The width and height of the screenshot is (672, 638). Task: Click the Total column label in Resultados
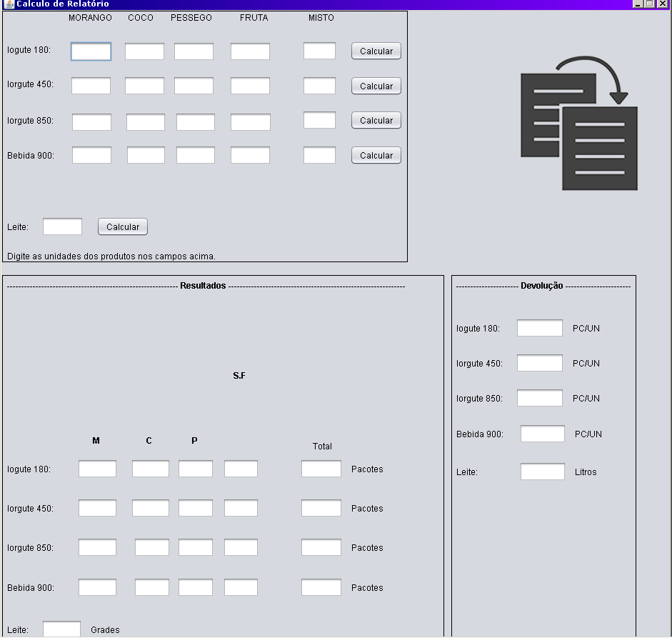322,447
